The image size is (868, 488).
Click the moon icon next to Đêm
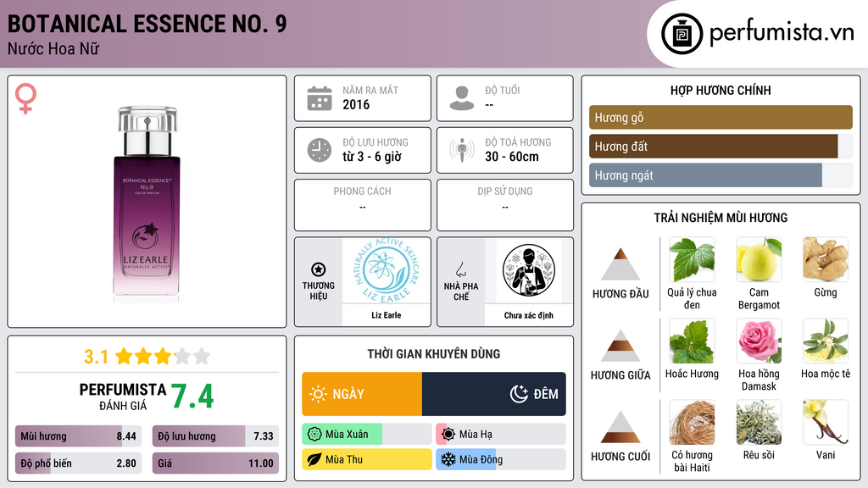tap(519, 394)
